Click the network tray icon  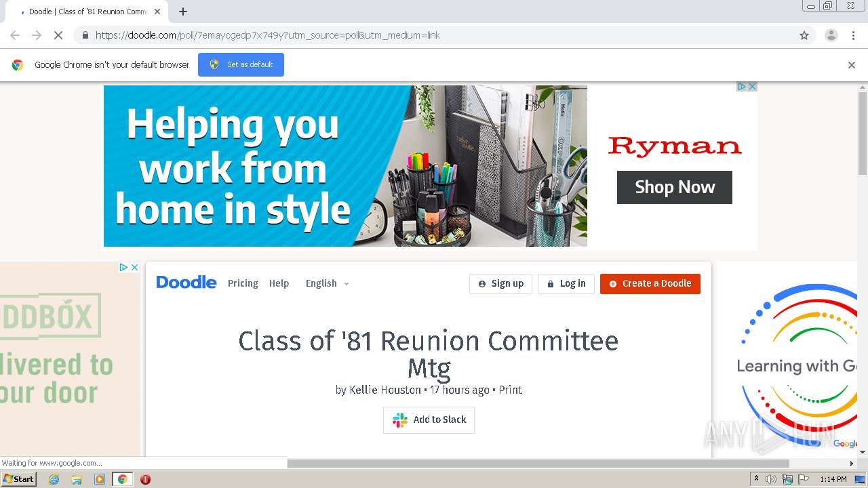[x=787, y=479]
